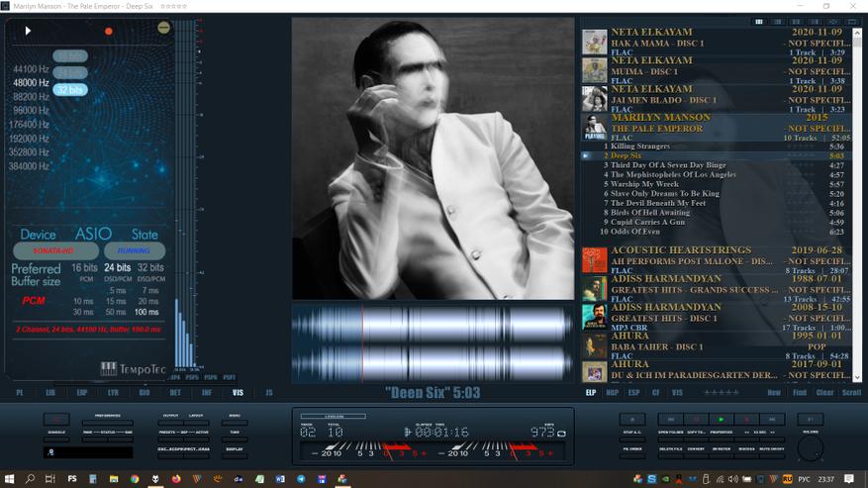Screen dimensions: 868x488
Task: Switch to the VIS tab in left panel
Action: [x=238, y=393]
